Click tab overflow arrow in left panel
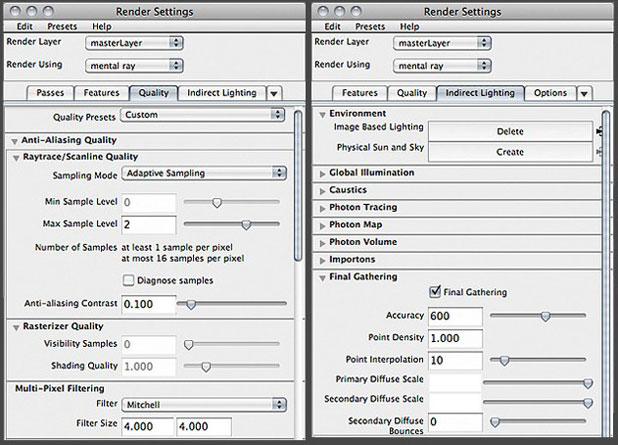The height and width of the screenshot is (445, 618). (x=273, y=93)
